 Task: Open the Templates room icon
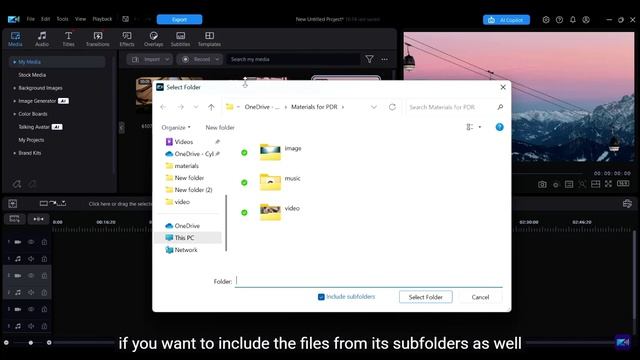(x=209, y=39)
